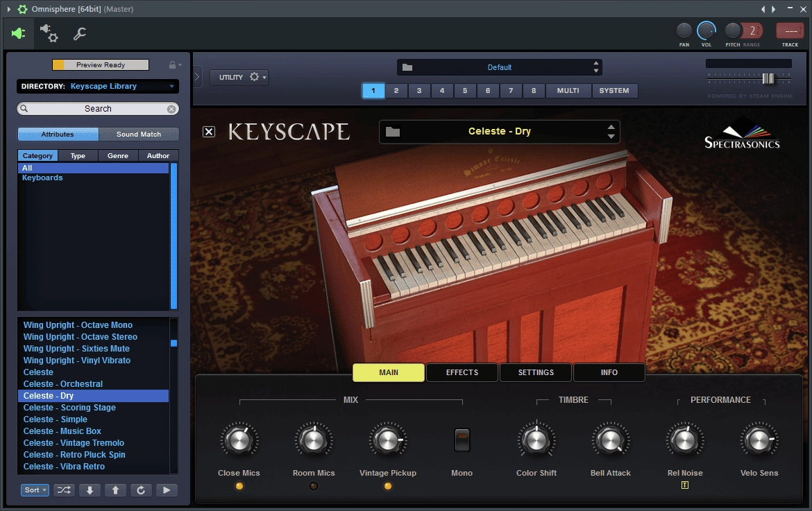Adjust the VOL knob

[707, 31]
